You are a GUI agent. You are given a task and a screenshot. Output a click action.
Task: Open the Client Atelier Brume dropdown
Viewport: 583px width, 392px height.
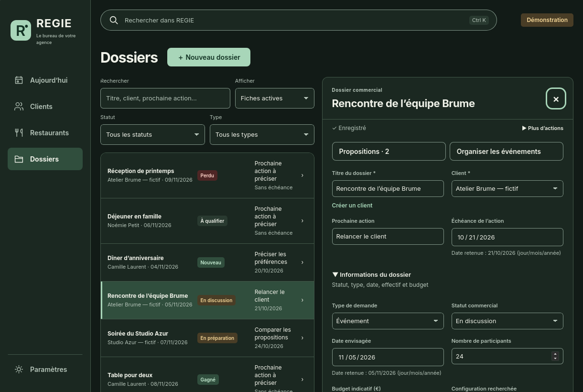click(x=507, y=188)
